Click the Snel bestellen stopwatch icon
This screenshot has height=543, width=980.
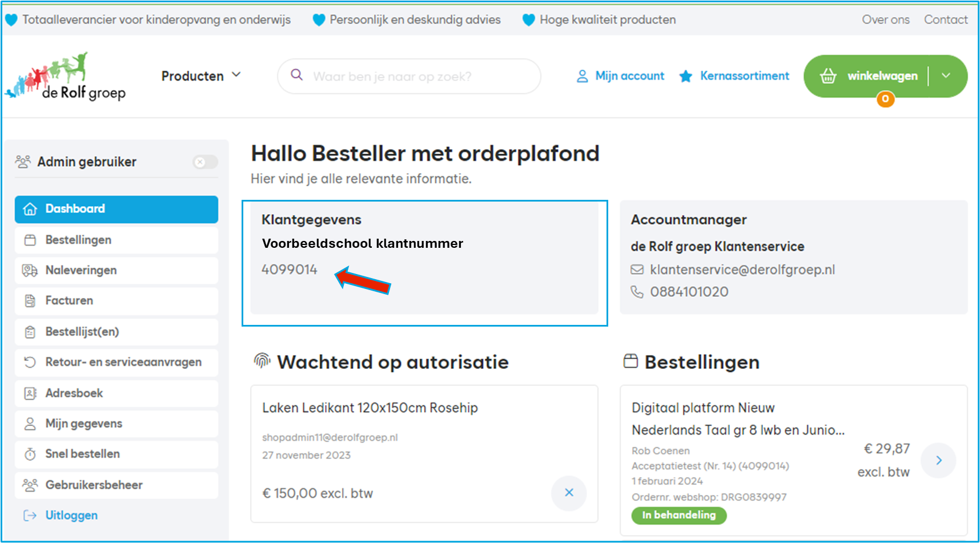(x=30, y=454)
